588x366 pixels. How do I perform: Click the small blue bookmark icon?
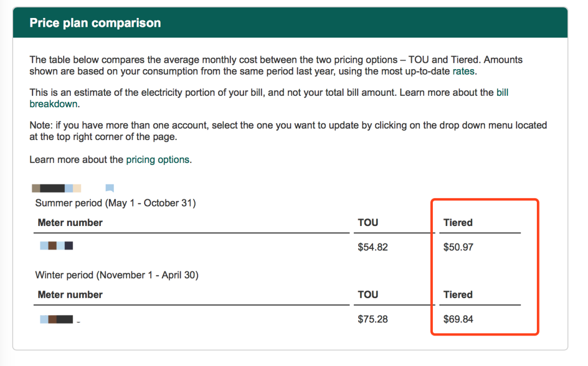pyautogui.click(x=109, y=188)
